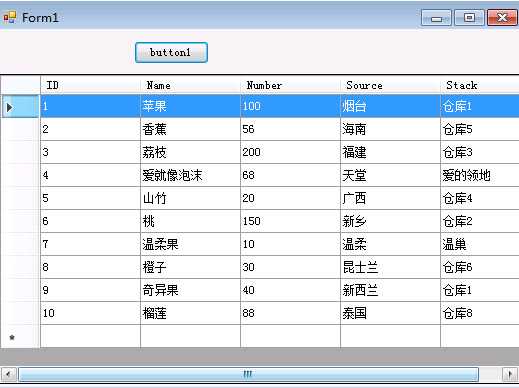Image resolution: width=519 pixels, height=388 pixels.
Task: Select the Name cell 桃
Action: [x=190, y=221]
